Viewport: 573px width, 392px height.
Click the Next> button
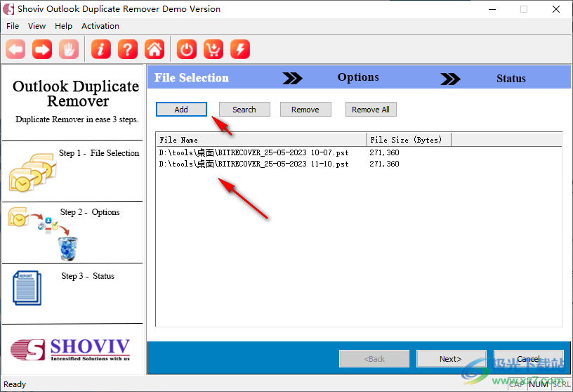click(x=451, y=359)
